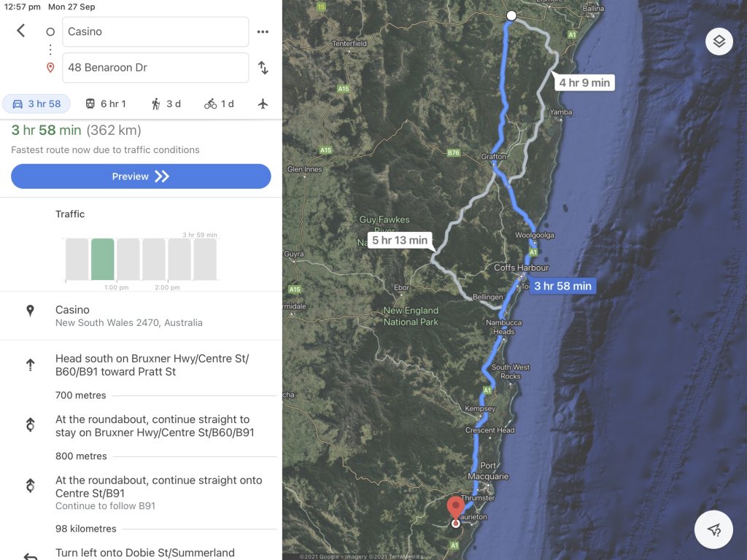Choose walking mode showing 3 d
The width and height of the screenshot is (747, 560).
166,104
